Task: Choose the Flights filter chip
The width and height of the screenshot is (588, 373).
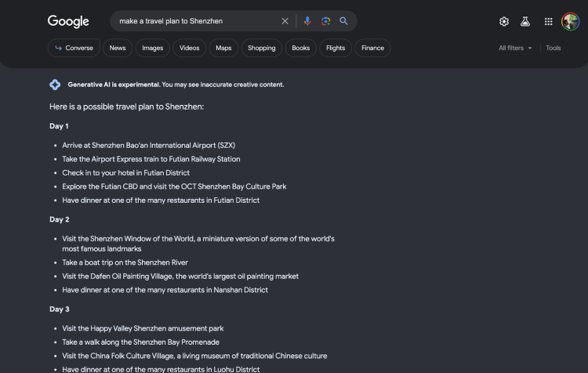Action: [336, 48]
